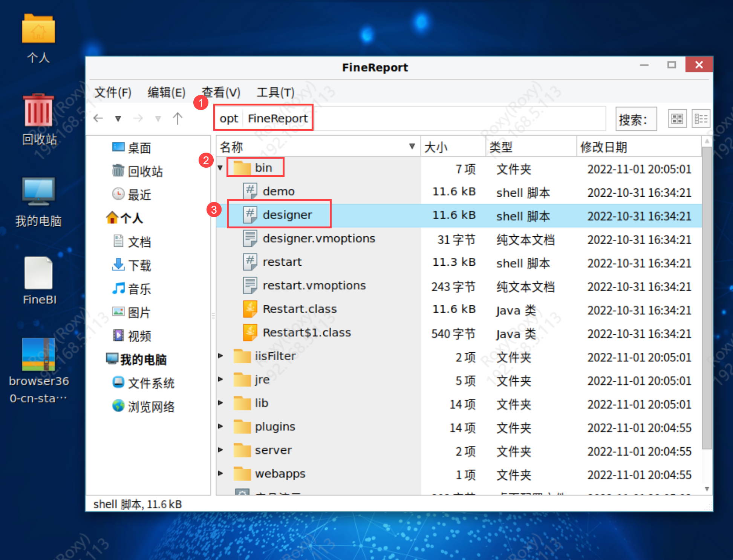The image size is (733, 560).
Task: Click the back navigation arrow
Action: coord(98,118)
